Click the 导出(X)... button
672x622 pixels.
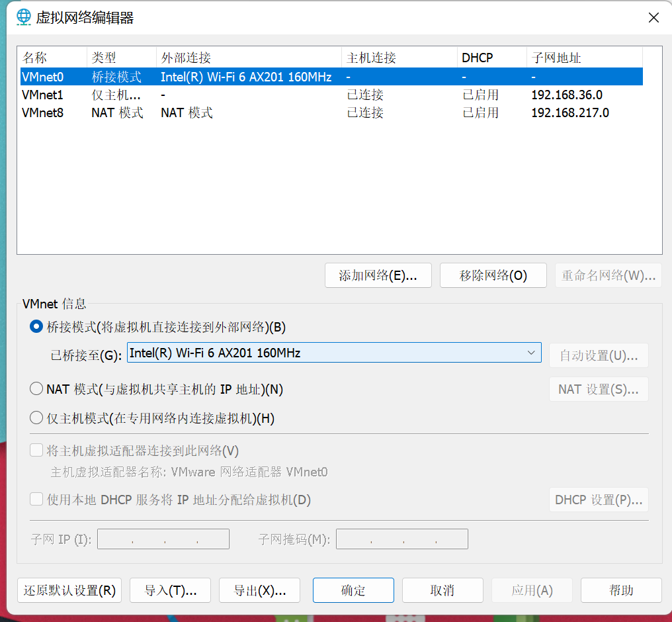click(259, 591)
